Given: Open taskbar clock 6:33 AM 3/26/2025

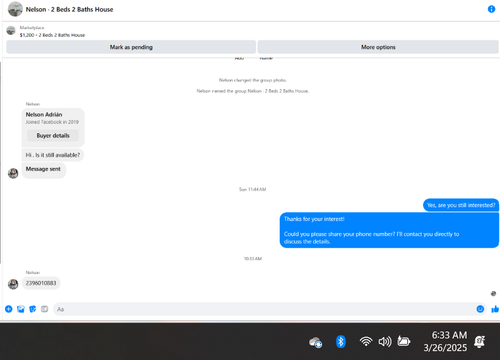Looking at the screenshot, I should [445, 341].
